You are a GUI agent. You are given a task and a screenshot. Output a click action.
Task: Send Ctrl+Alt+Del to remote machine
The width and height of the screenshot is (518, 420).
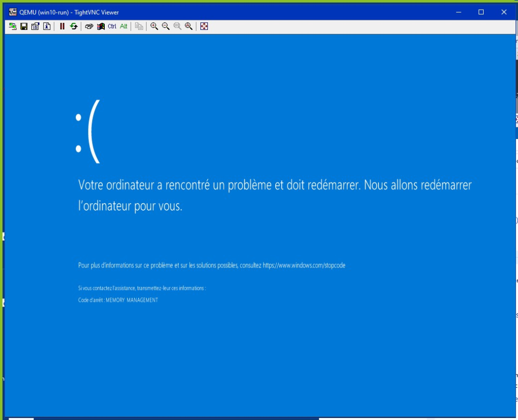pos(89,26)
